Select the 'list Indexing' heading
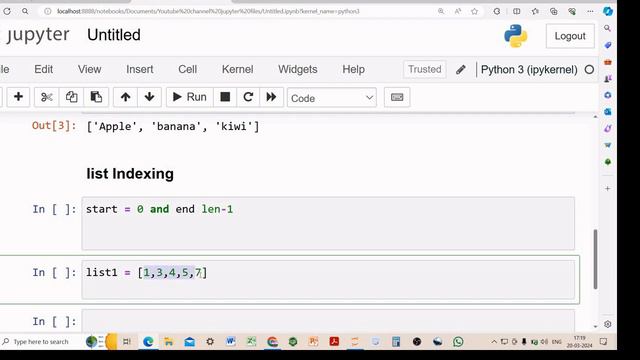Screen dimensions: 640x360 tap(130, 174)
